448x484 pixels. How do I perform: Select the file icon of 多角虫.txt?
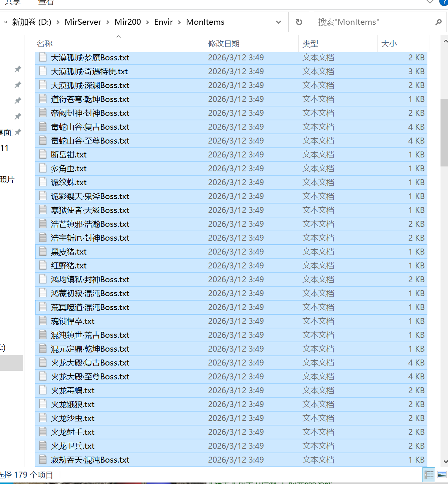pyautogui.click(x=43, y=168)
